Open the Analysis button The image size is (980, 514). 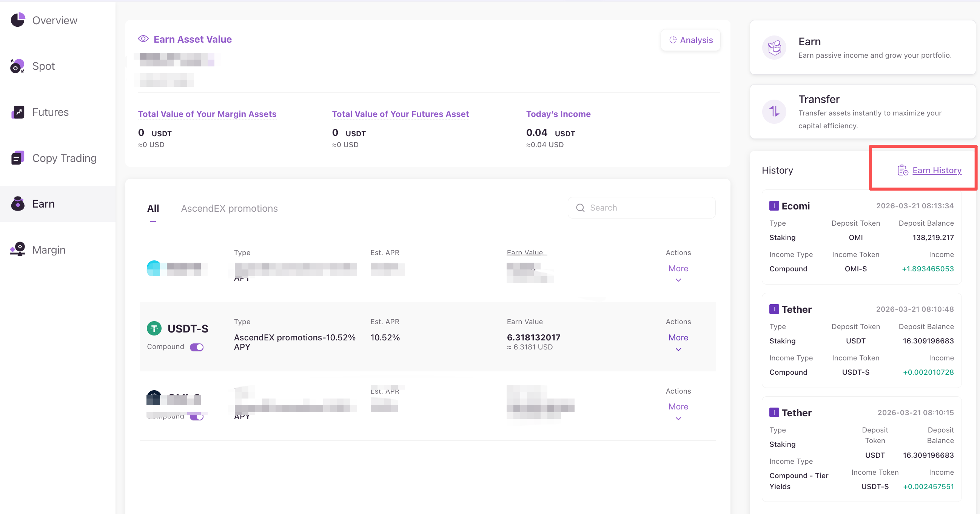click(690, 40)
